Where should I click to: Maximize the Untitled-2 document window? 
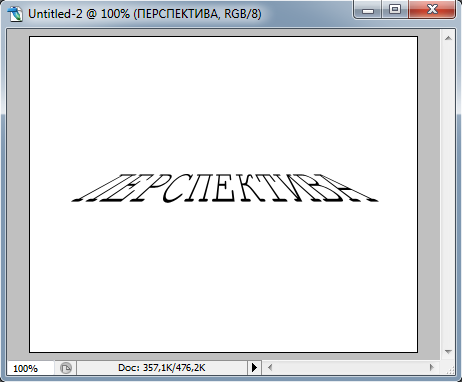click(x=395, y=10)
